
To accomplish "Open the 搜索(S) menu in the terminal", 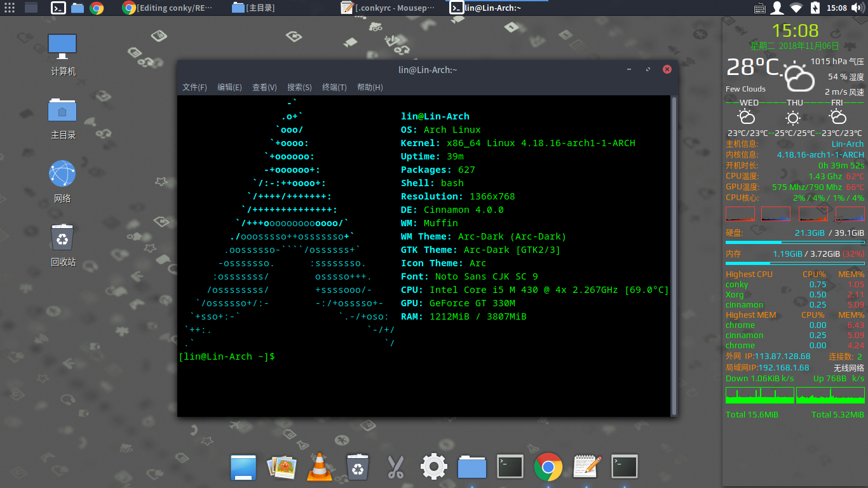I will pyautogui.click(x=299, y=88).
